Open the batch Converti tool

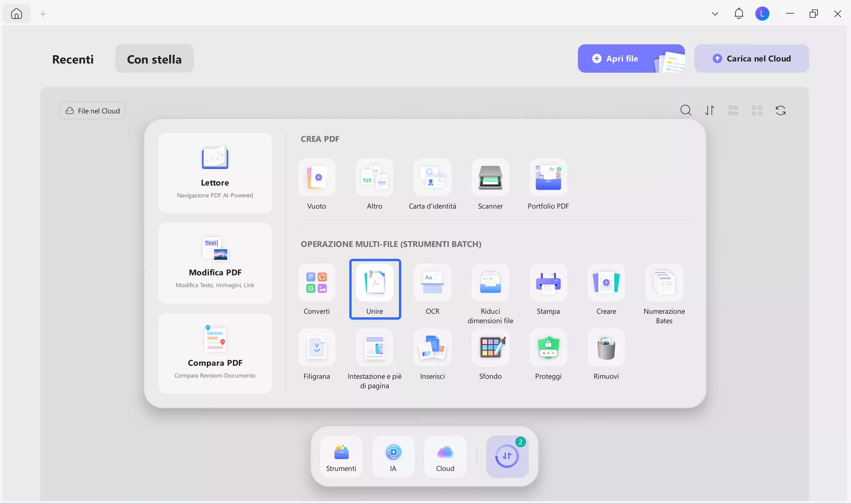coord(316,283)
